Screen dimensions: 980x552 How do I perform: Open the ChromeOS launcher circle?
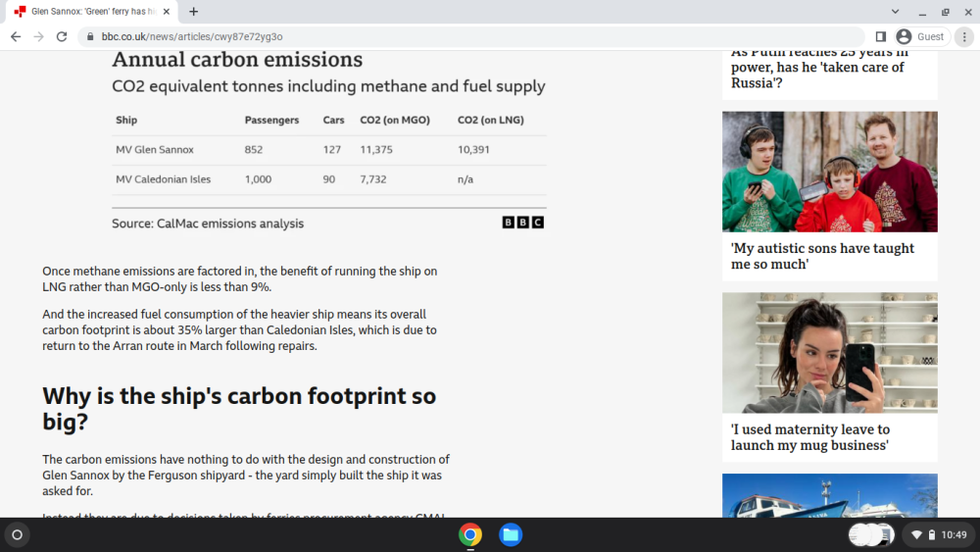(18, 534)
